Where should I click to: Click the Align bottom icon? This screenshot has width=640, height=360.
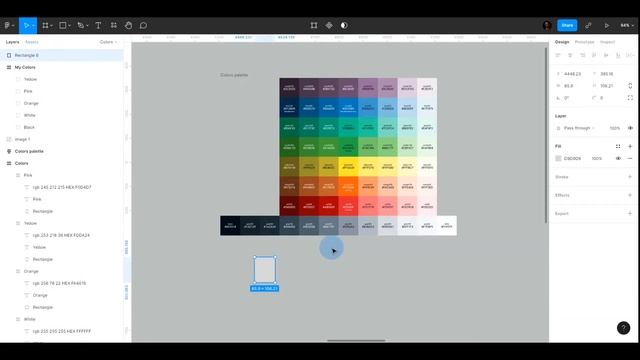(x=618, y=55)
